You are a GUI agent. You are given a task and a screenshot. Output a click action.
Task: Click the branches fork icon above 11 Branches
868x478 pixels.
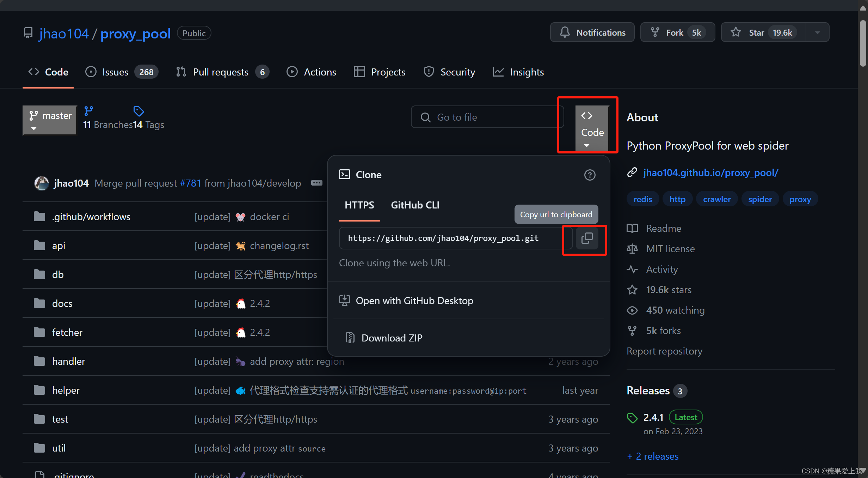click(x=88, y=111)
